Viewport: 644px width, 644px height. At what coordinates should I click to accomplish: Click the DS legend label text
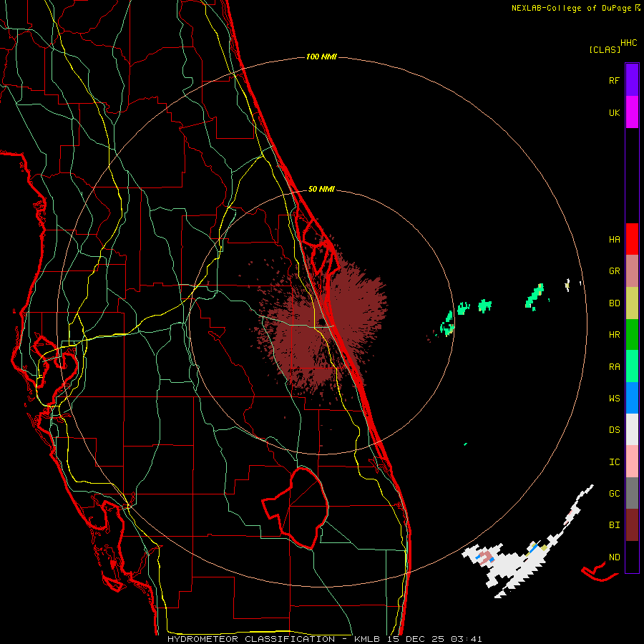pyautogui.click(x=615, y=430)
